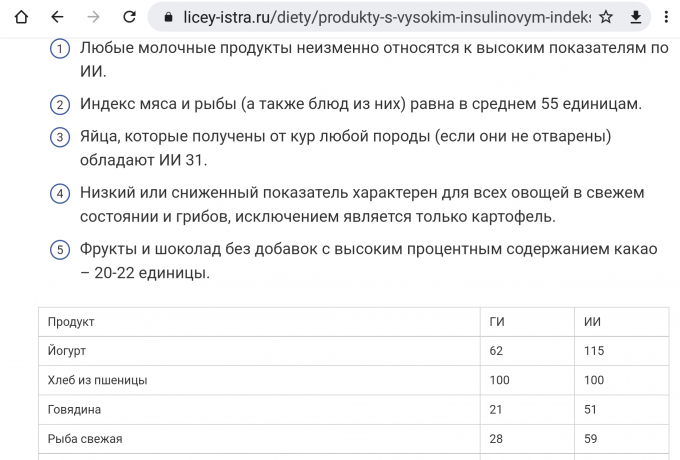Image resolution: width=680 pixels, height=460 pixels.
Task: Click the paragraph about eggs with ИИ 31
Action: (x=345, y=147)
